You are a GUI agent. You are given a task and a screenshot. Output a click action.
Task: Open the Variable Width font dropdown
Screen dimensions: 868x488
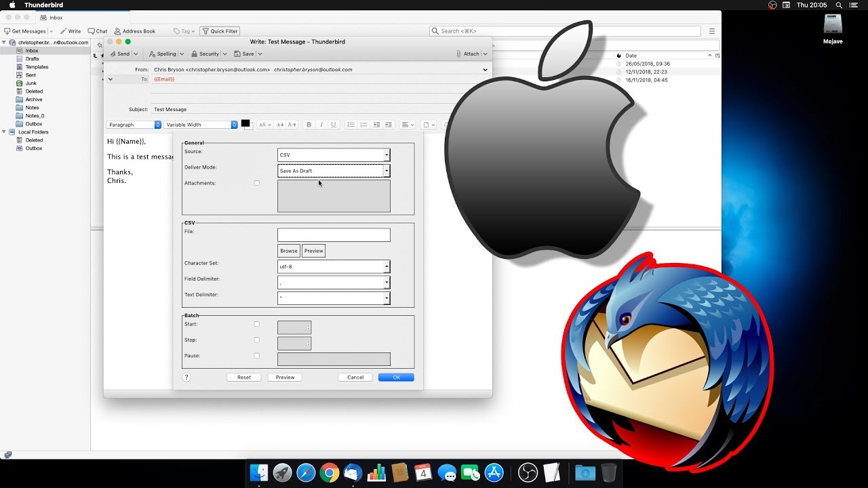click(201, 125)
